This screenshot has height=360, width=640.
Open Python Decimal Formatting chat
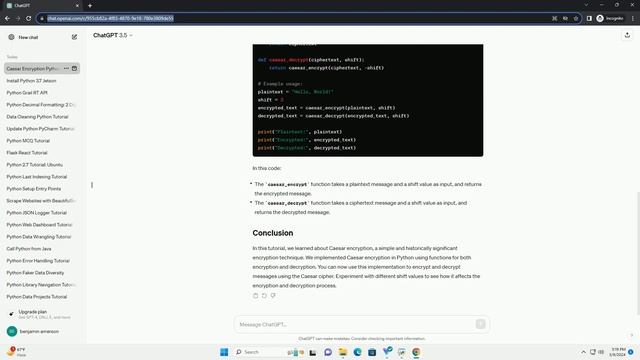tap(42, 105)
